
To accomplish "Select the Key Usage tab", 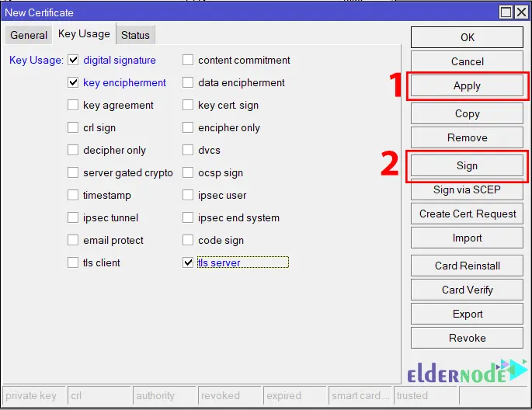I will tap(84, 34).
